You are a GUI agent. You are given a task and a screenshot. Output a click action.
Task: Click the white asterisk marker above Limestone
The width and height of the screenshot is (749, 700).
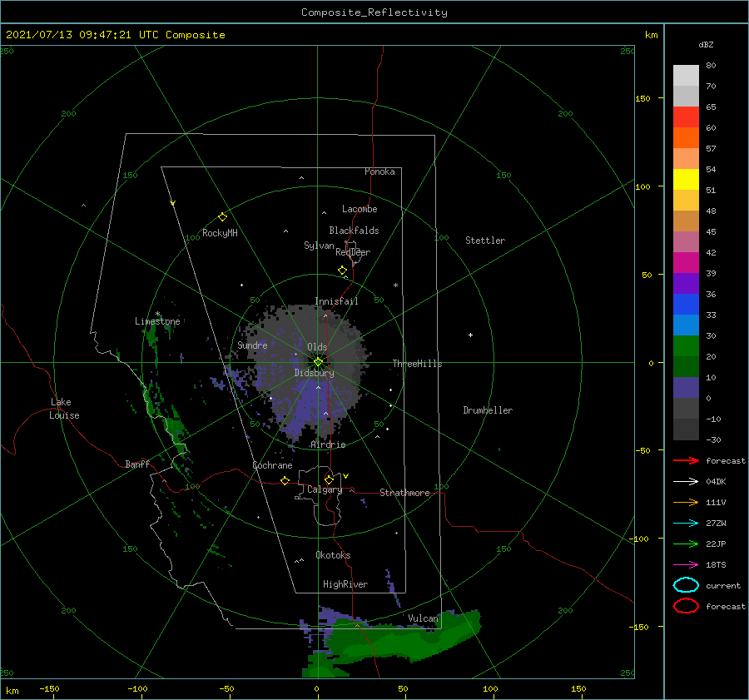(x=157, y=314)
